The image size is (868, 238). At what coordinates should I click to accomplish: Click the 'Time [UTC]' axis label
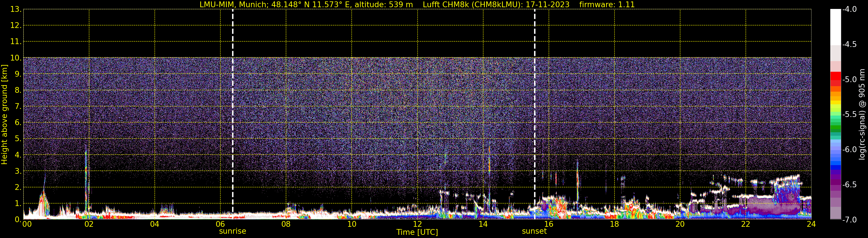coord(417,232)
